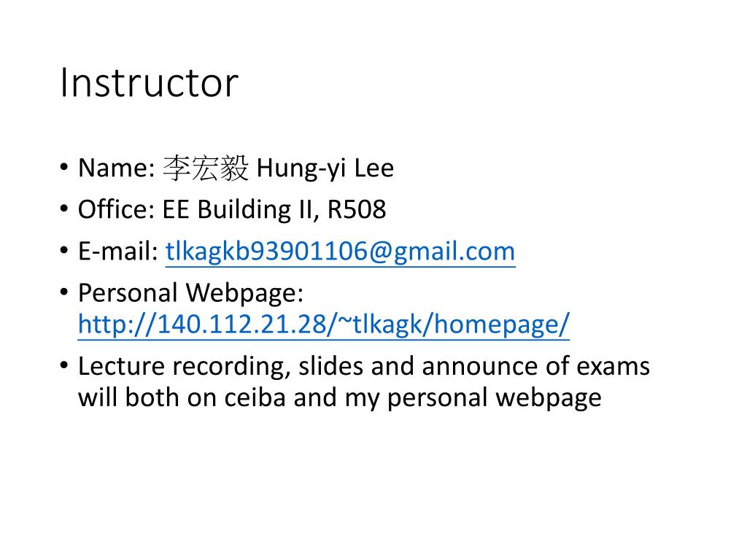
Task: Click the word "exams"
Action: (613, 367)
